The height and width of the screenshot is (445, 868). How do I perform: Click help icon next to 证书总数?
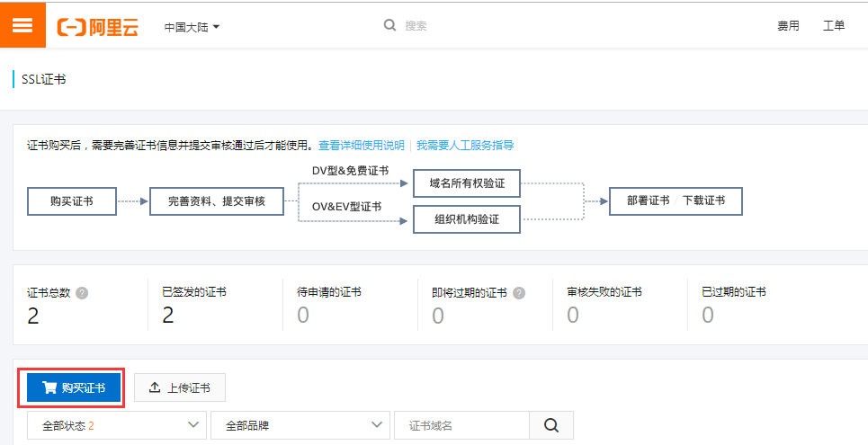(x=82, y=293)
